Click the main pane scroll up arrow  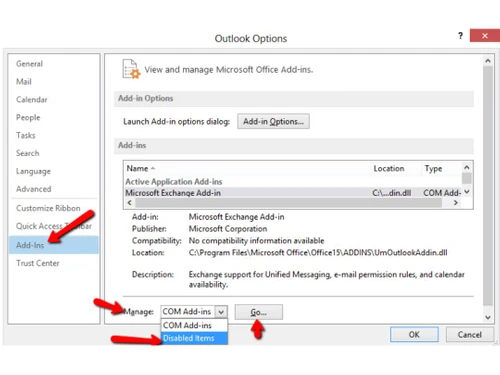(x=488, y=61)
